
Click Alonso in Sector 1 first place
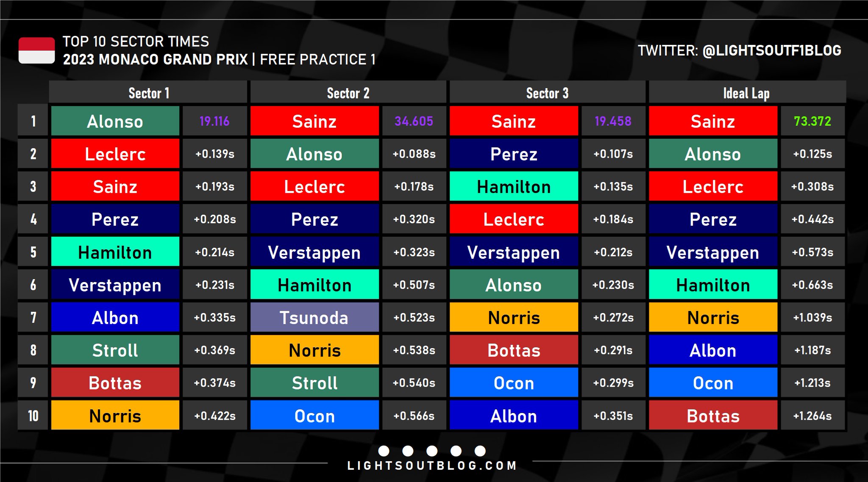click(x=115, y=121)
